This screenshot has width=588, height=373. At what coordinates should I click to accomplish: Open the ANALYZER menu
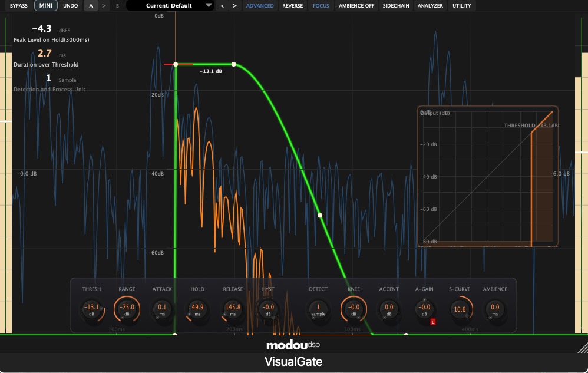(430, 6)
